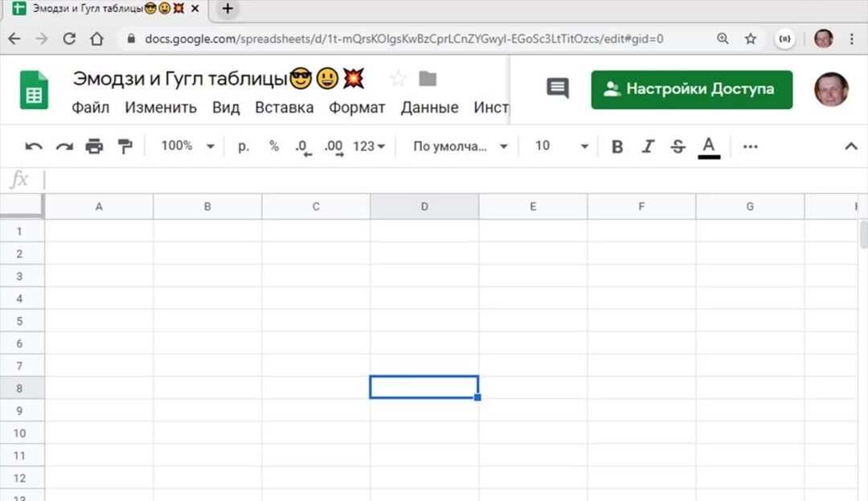
Task: Click the browser address bar URL
Action: pos(403,39)
